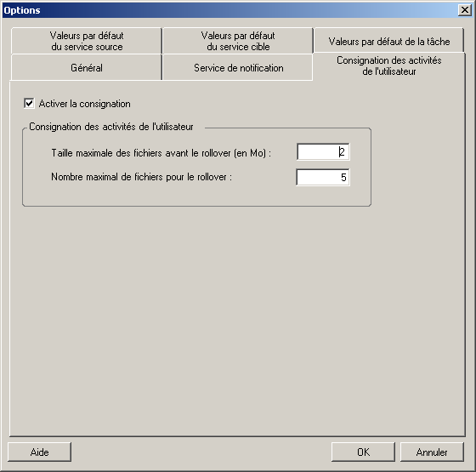Open the Service de notification tab
The image size is (476, 472).
(x=238, y=67)
